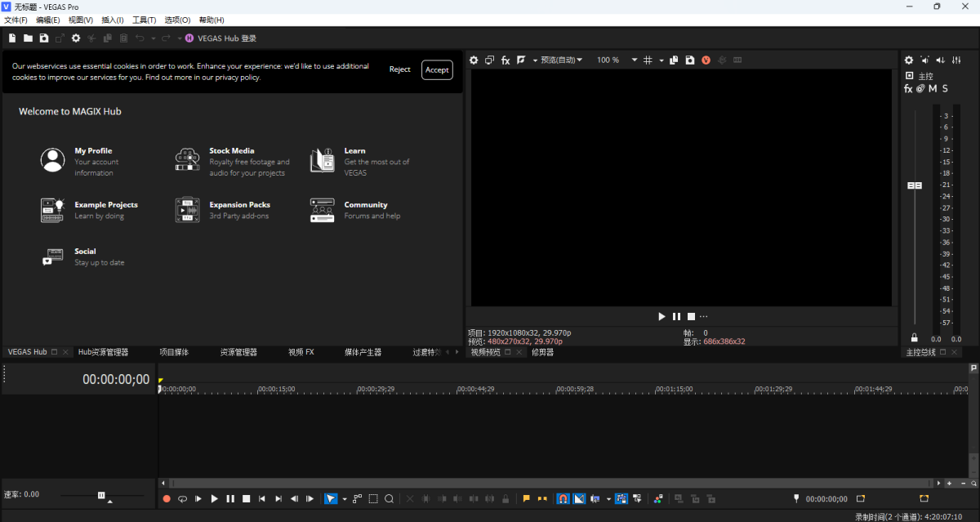Open mixer console faders icon
Screen dimensions: 980x522
click(x=956, y=60)
